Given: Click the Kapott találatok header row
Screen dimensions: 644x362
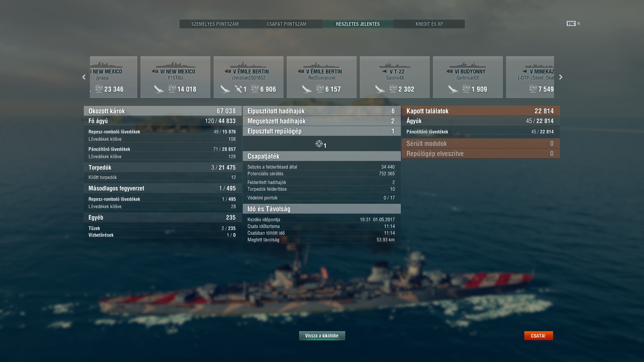Looking at the screenshot, I should point(481,111).
